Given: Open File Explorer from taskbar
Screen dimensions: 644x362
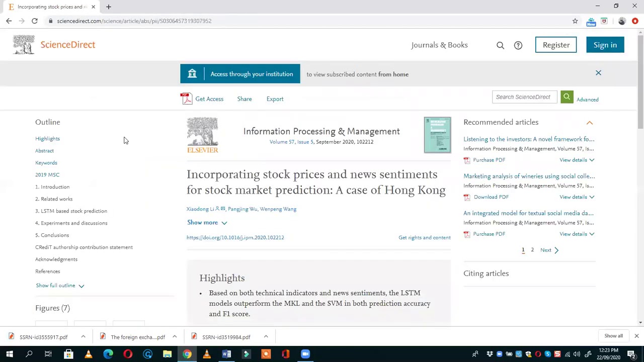Looking at the screenshot, I should [167, 354].
